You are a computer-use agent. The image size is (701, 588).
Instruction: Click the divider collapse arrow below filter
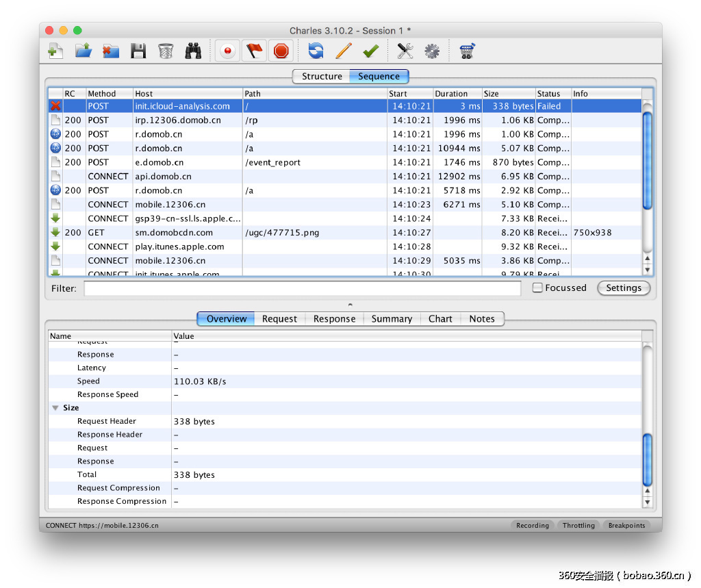[350, 304]
